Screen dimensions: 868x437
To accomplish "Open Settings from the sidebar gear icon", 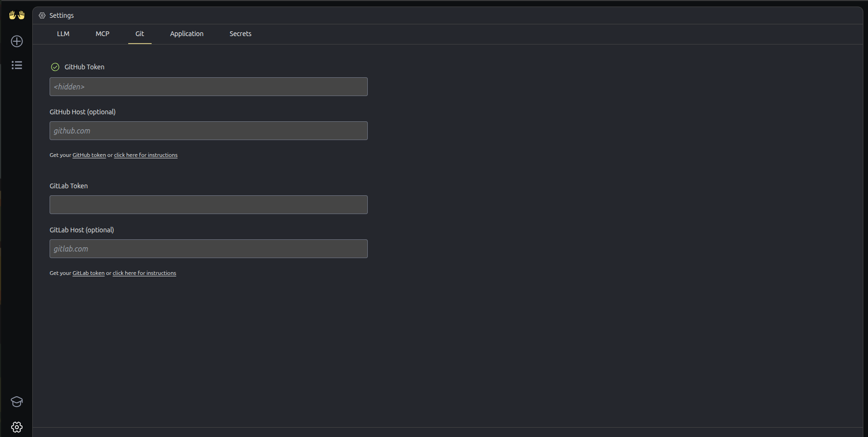I will (x=16, y=427).
